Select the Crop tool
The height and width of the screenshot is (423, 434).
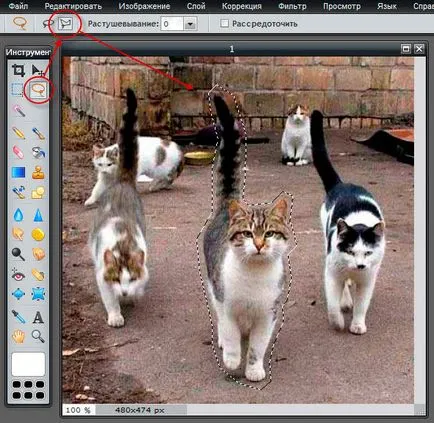[x=18, y=70]
